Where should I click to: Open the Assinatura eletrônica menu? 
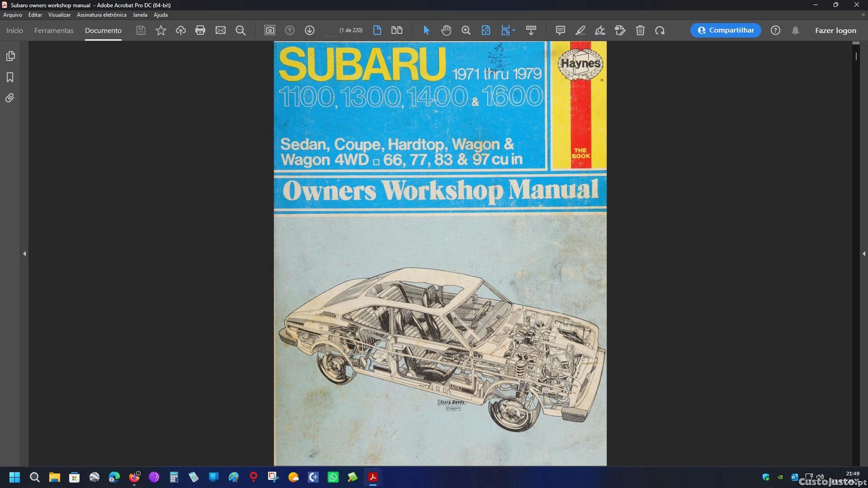(x=101, y=15)
